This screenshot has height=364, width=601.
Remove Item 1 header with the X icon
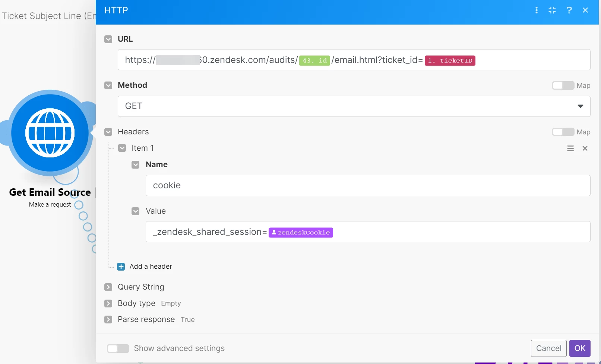click(x=585, y=149)
